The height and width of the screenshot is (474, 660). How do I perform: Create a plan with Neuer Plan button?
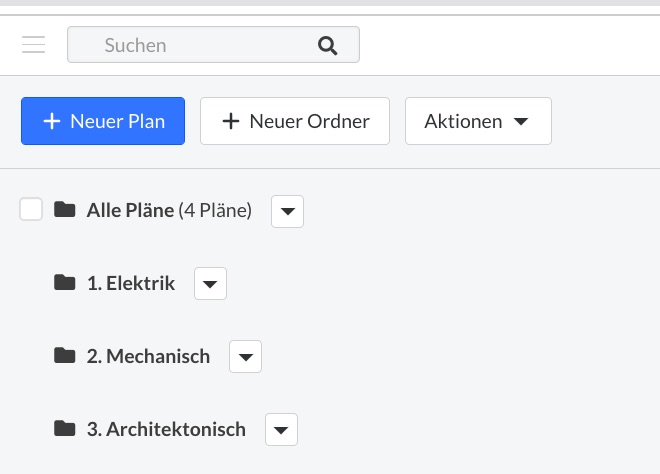point(103,121)
